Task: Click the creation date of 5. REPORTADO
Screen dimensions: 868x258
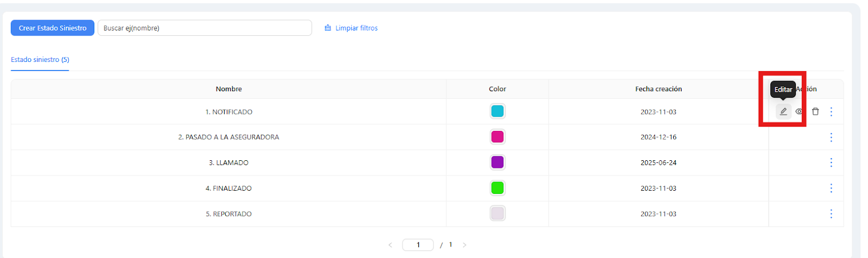Action: point(659,214)
